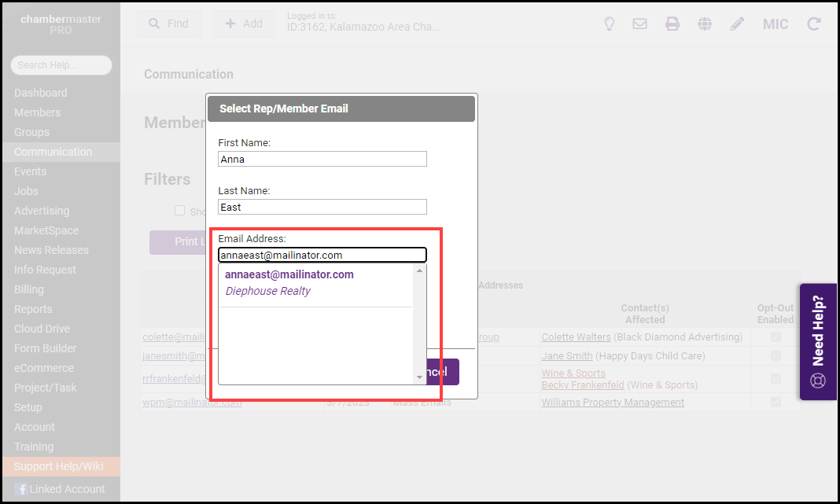The height and width of the screenshot is (504, 840).
Task: Open the globe icon in header
Action: click(705, 24)
